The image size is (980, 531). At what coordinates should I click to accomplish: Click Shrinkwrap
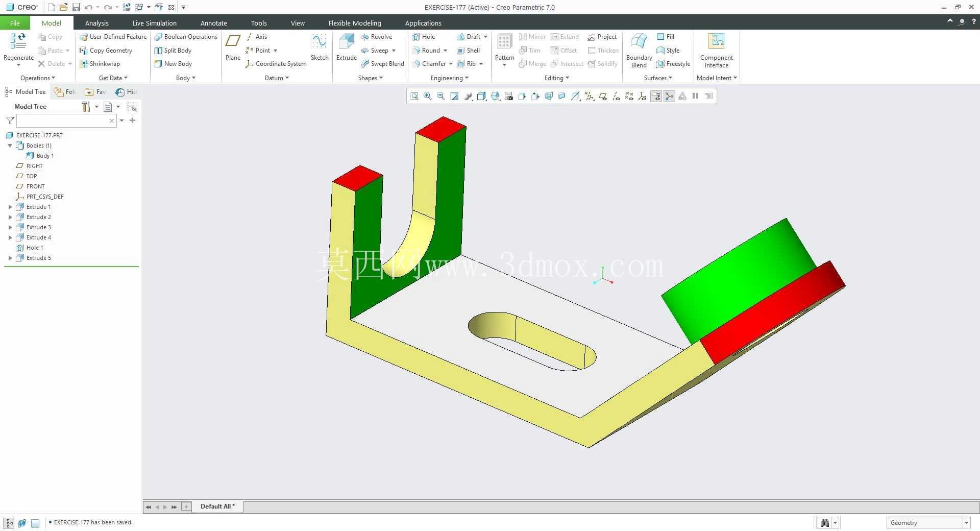100,64
